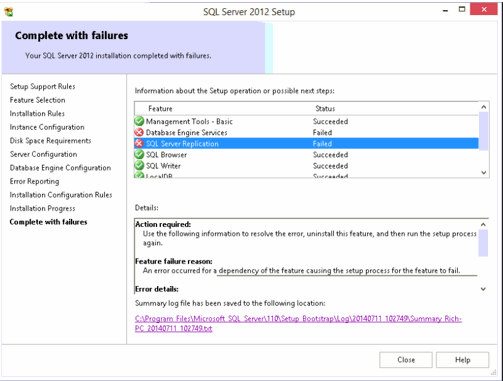Click green check icon beside SQL Browser
503x381 pixels.
point(139,155)
